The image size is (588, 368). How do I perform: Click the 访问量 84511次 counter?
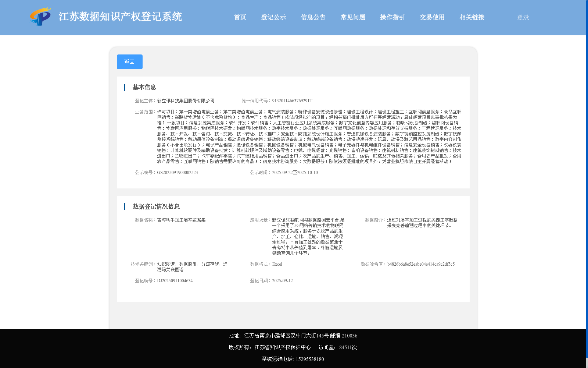pyautogui.click(x=338, y=347)
